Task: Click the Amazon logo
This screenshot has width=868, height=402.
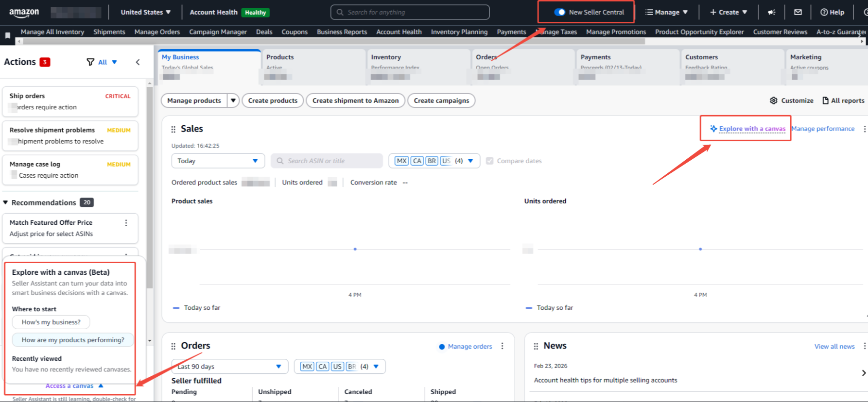Action: [24, 13]
